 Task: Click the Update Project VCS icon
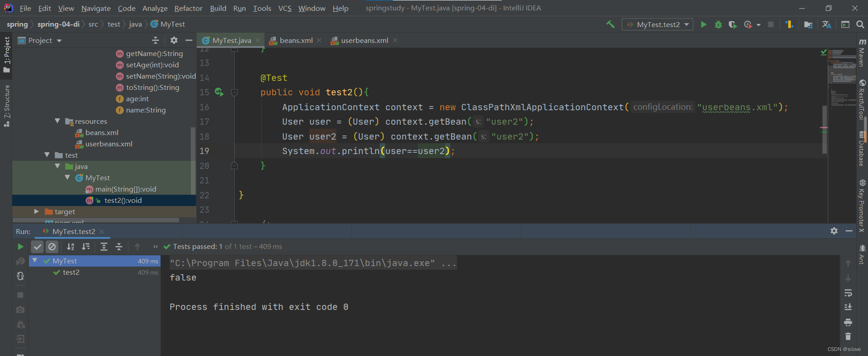pyautogui.click(x=789, y=24)
